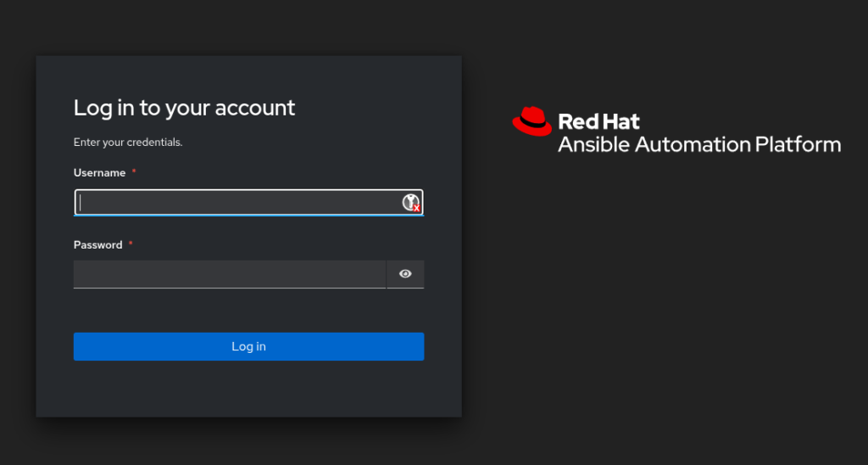
Task: Click the red asterisk beside Password label
Action: coord(131,244)
